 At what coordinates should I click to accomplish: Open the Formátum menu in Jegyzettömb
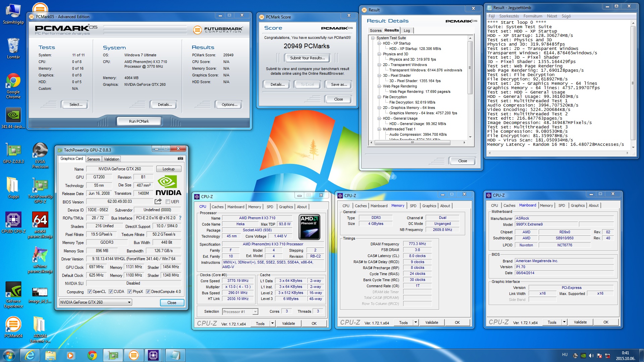coord(533,16)
